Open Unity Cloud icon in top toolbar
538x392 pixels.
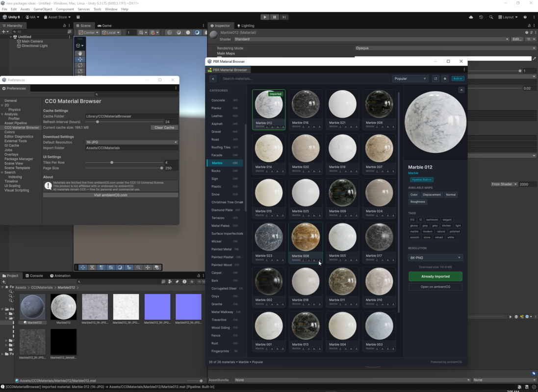tap(471, 17)
